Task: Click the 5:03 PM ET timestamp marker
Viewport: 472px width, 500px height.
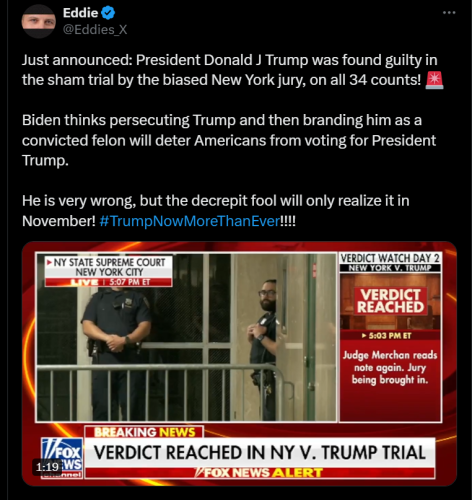Action: click(387, 336)
